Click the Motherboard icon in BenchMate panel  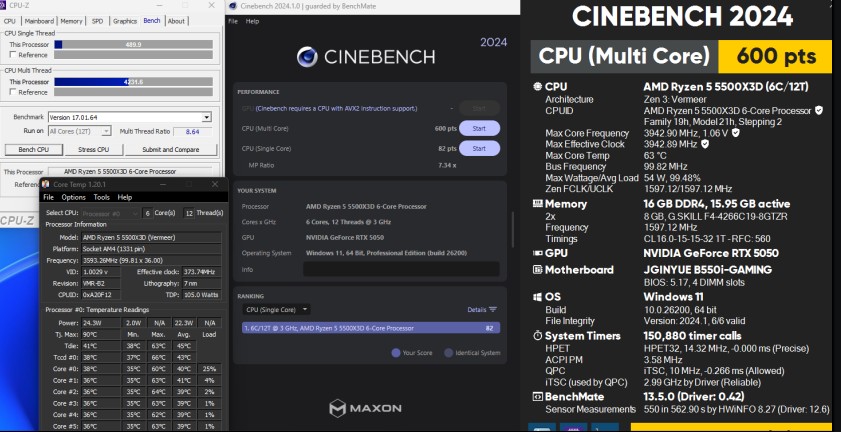click(x=537, y=270)
